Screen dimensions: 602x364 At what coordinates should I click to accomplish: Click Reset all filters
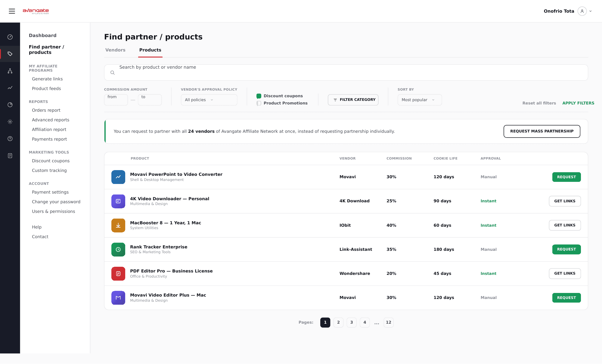(539, 103)
